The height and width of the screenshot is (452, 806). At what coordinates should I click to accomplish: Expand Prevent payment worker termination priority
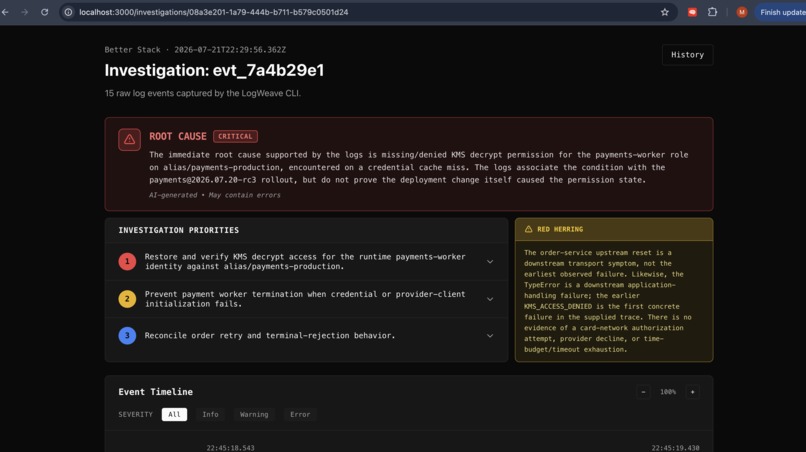point(490,299)
